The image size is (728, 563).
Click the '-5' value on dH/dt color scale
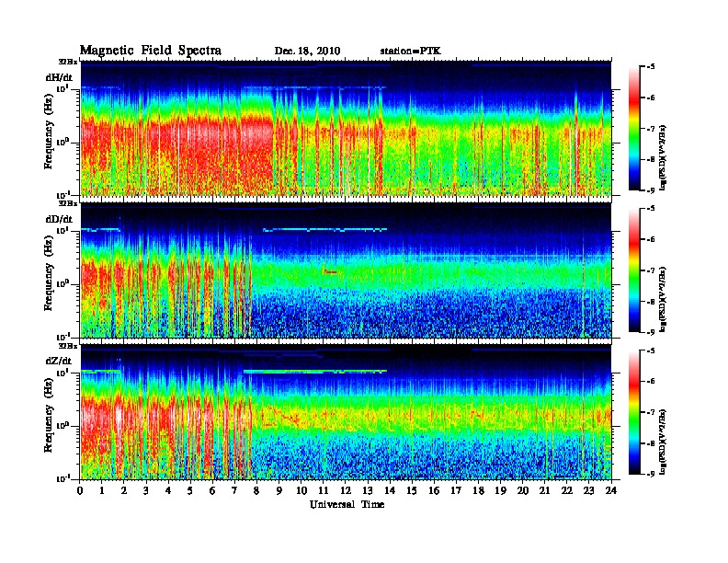coord(650,67)
